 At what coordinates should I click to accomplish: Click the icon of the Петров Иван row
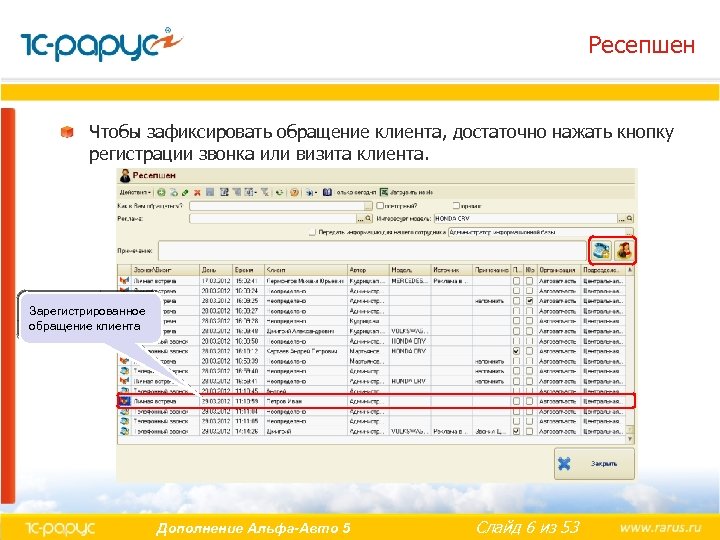pyautogui.click(x=124, y=401)
